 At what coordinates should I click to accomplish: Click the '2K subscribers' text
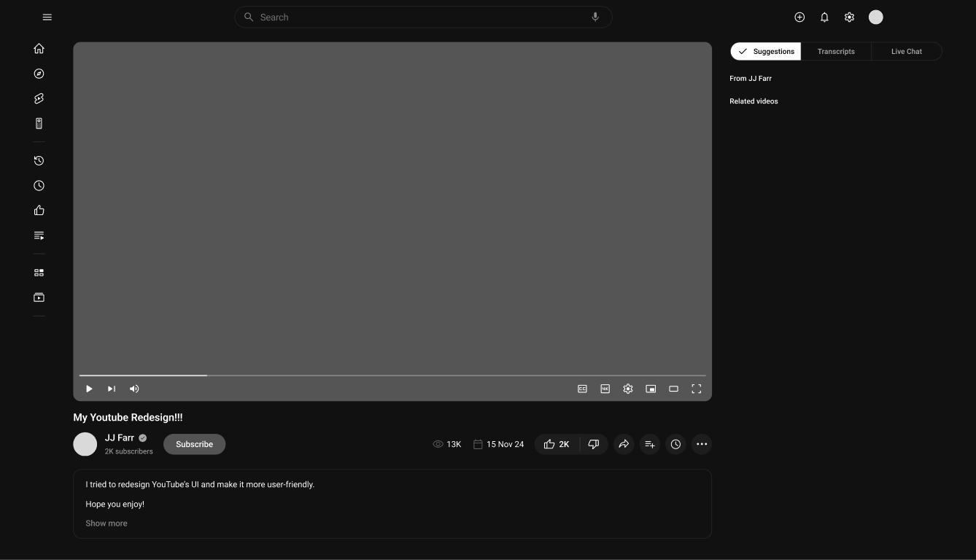coord(129,451)
